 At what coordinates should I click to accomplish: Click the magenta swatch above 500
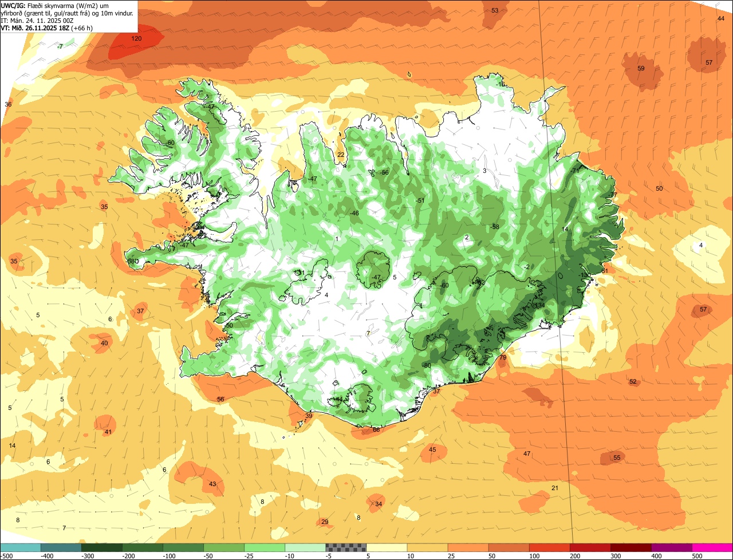coord(712,547)
